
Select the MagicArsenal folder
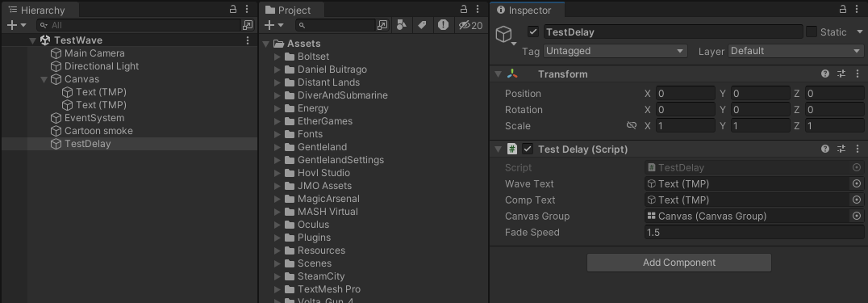[322, 199]
